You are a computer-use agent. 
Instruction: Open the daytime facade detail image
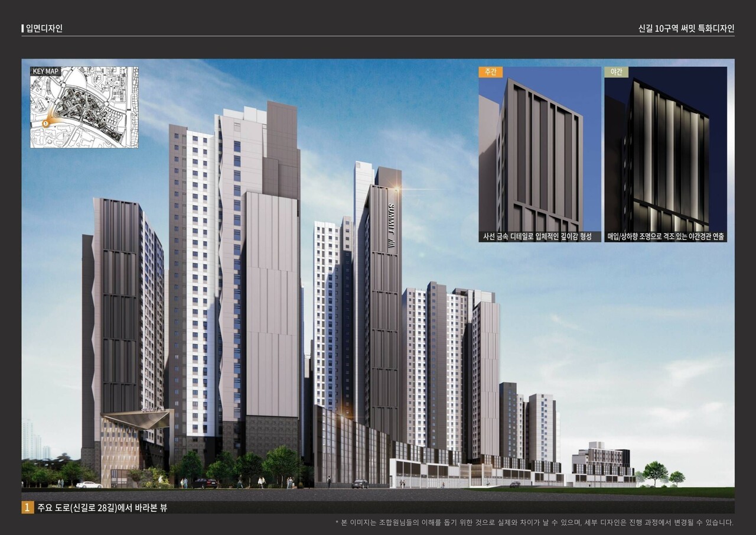point(539,154)
